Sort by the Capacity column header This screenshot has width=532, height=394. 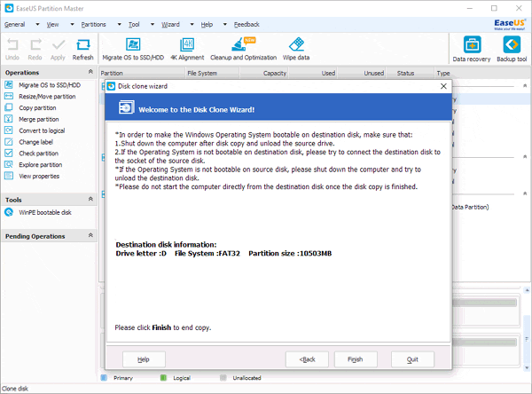(264, 73)
